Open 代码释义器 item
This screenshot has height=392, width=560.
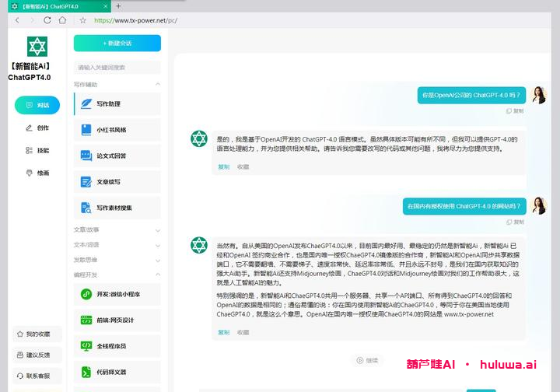[117, 372]
